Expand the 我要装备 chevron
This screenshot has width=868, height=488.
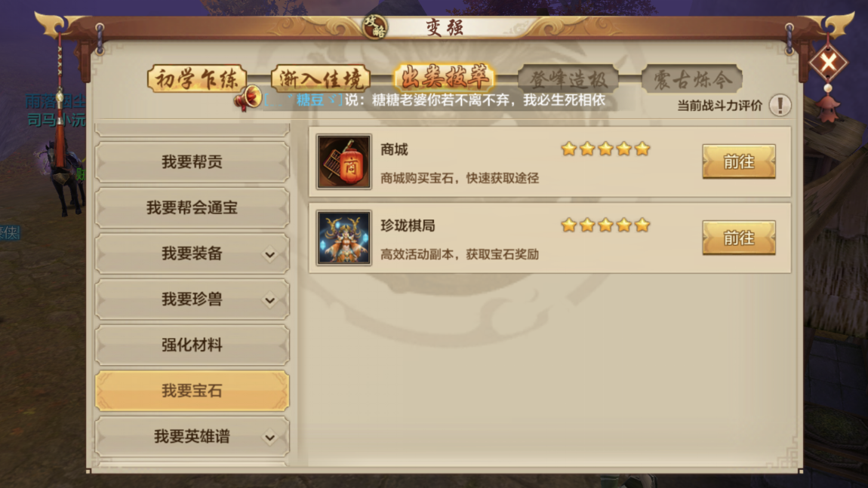tap(269, 254)
